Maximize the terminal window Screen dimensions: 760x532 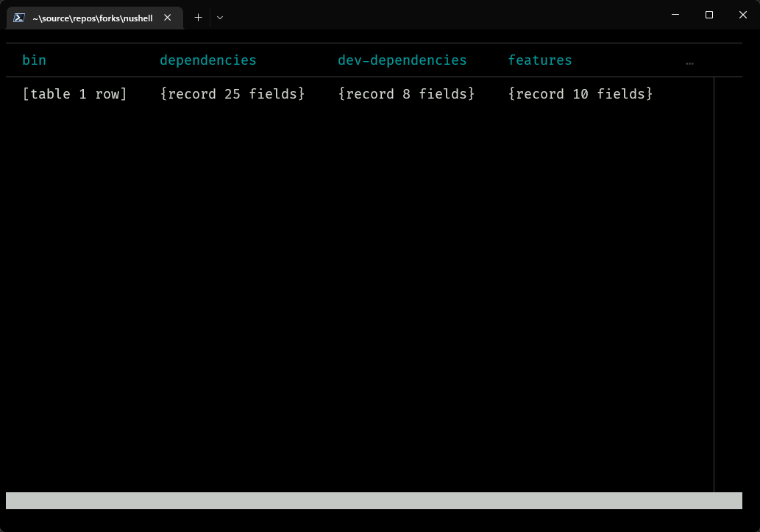tap(709, 15)
